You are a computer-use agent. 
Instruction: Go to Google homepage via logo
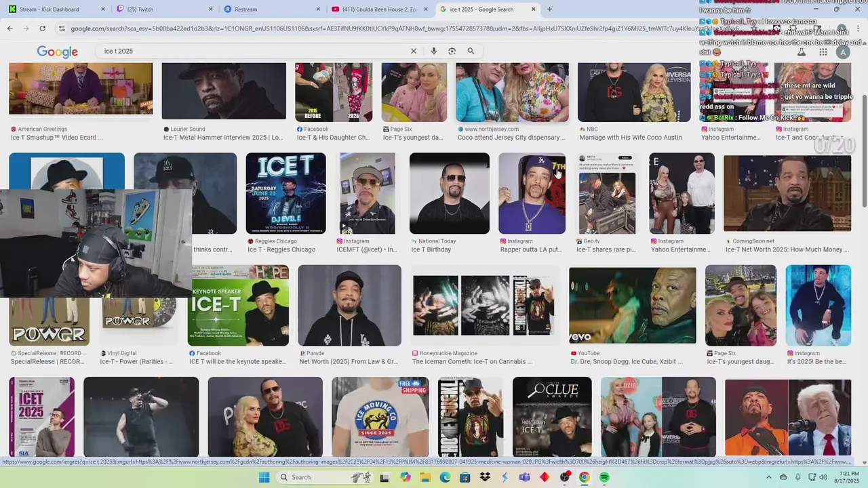(57, 52)
